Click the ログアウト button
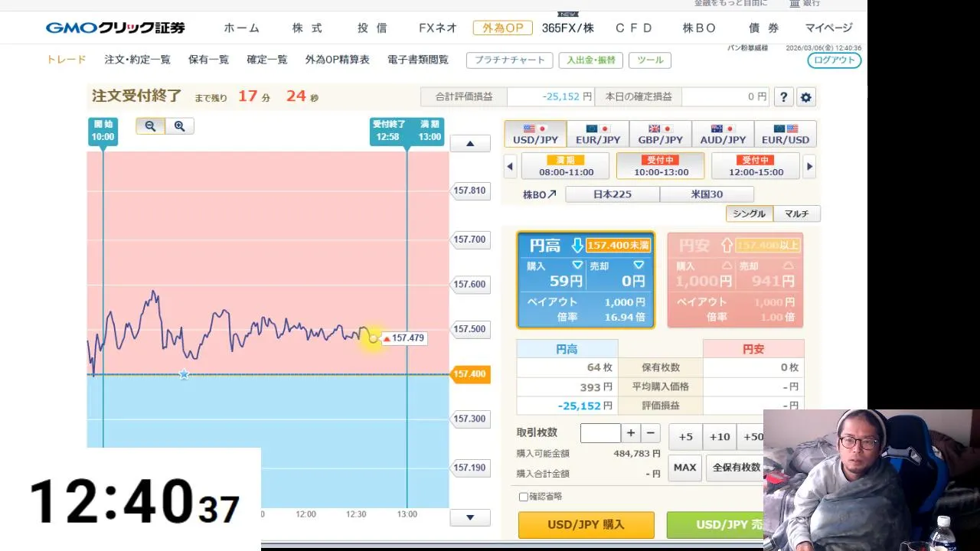This screenshot has width=980, height=551. coord(835,60)
